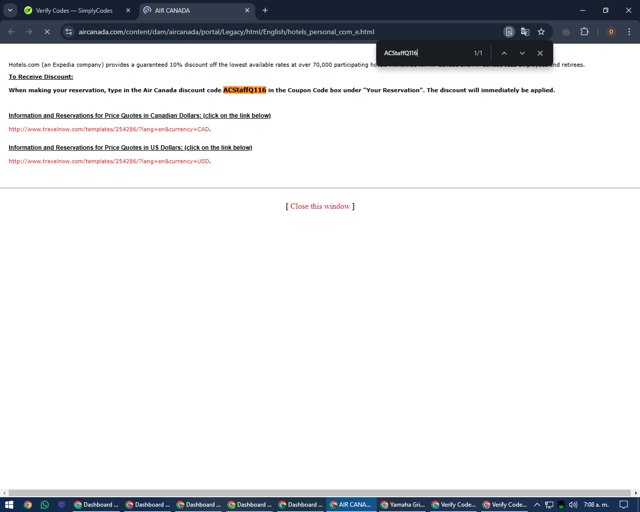Open the Windows Start menu
This screenshot has height=512, width=640.
9,505
